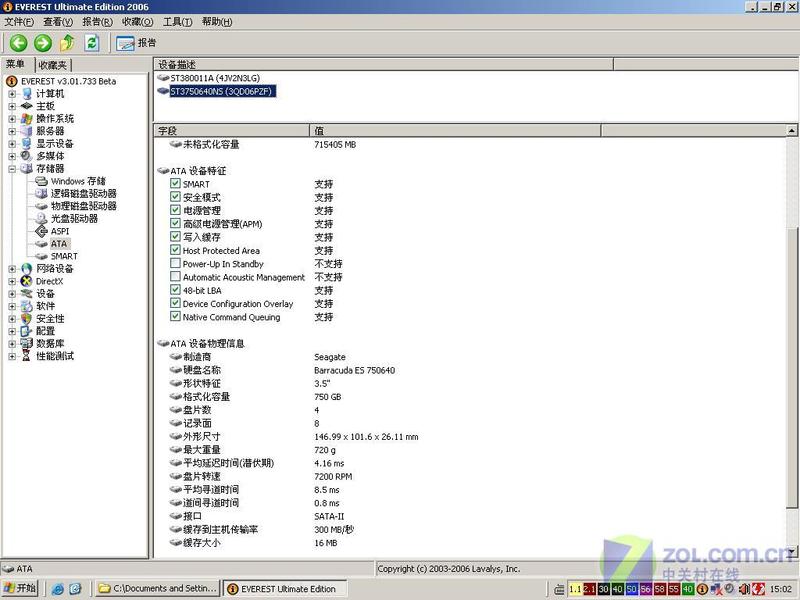Expand the 性能测试 tree node
The width and height of the screenshot is (800, 600).
tap(12, 356)
